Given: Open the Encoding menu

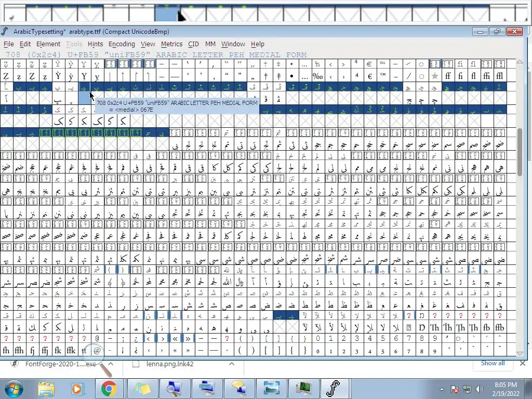Looking at the screenshot, I should (x=122, y=44).
